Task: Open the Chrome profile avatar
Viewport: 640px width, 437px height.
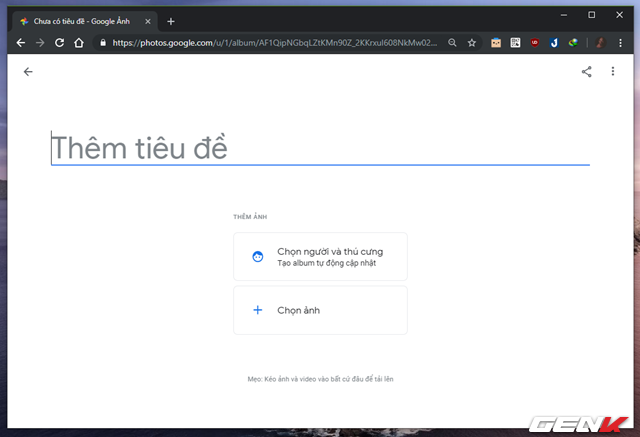Action: 600,42
